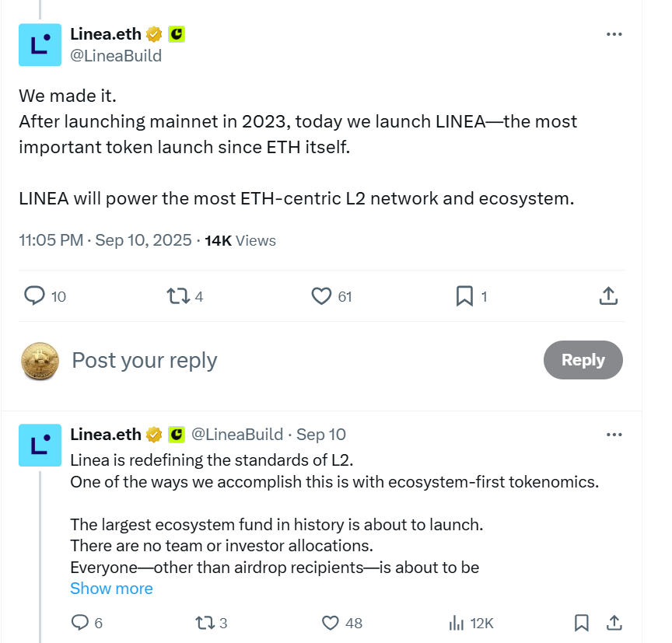This screenshot has height=643, width=672.
Task: Reply to the ecosystem tokenomics post
Action: point(80,623)
